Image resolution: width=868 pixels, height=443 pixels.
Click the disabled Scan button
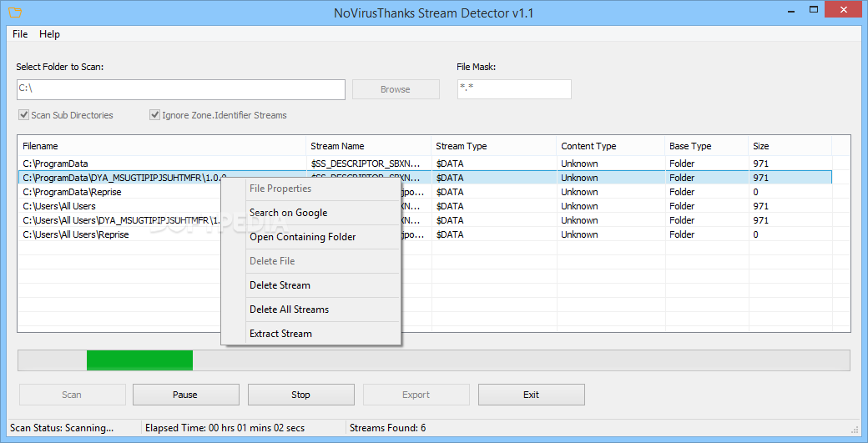[73, 395]
